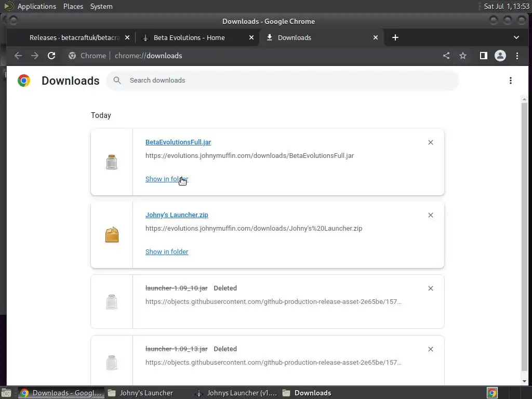Switch to Johny's Launcher taskbar window
This screenshot has width=532, height=399.
point(146,393)
